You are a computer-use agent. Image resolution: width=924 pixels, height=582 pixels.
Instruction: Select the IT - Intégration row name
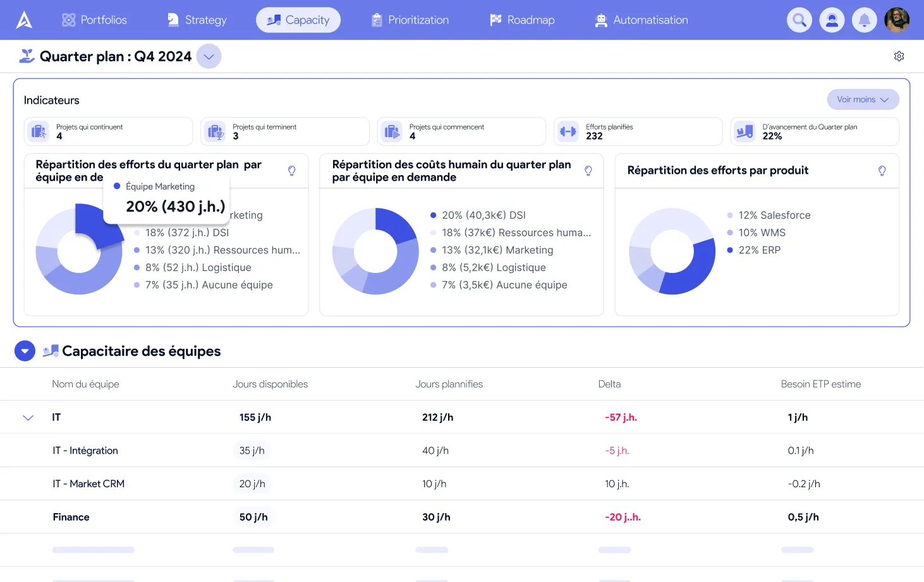click(x=85, y=451)
